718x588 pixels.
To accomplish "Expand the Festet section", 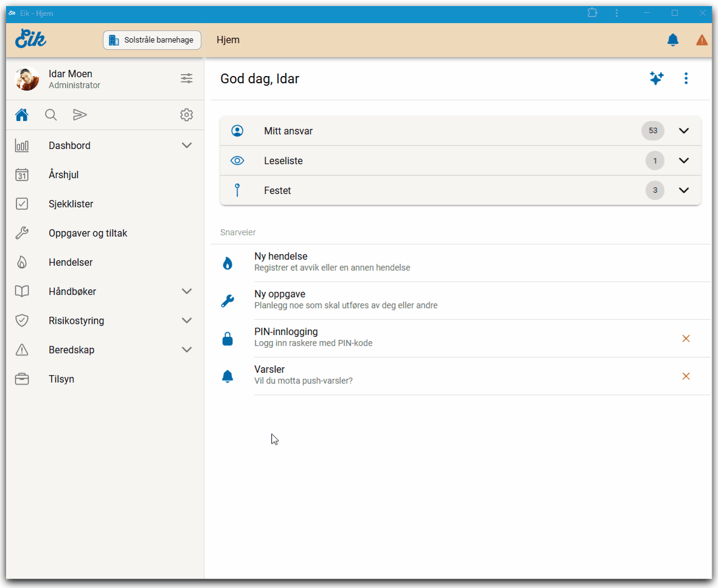I will [683, 190].
